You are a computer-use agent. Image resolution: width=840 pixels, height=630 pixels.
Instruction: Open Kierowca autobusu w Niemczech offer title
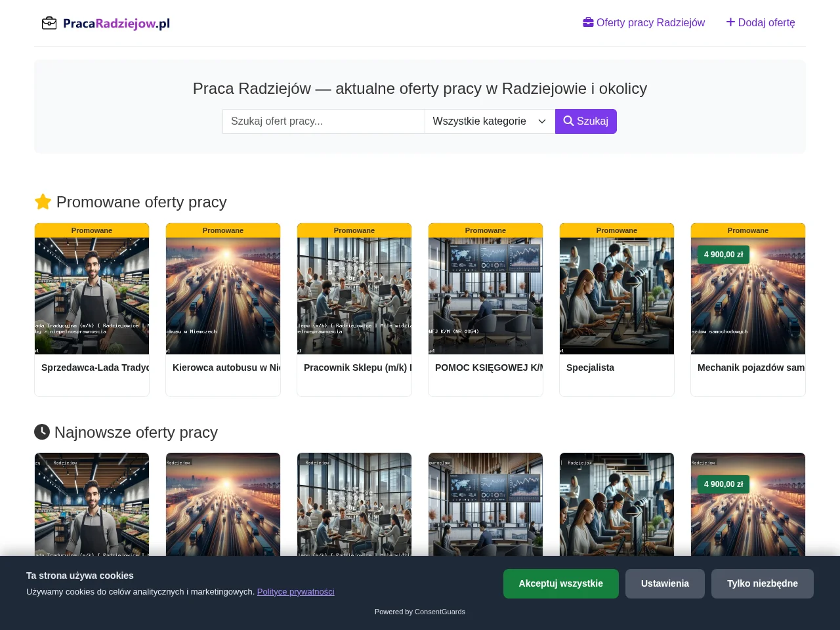pos(226,367)
